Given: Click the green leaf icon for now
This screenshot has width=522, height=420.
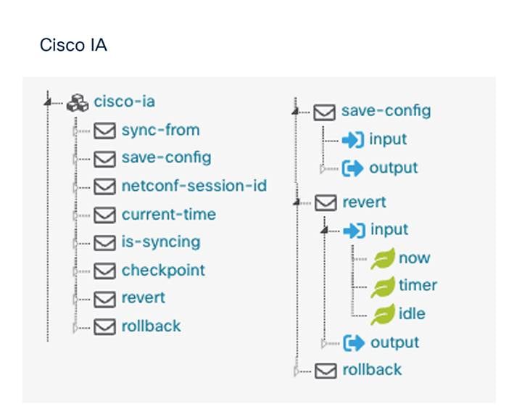Looking at the screenshot, I should [383, 258].
